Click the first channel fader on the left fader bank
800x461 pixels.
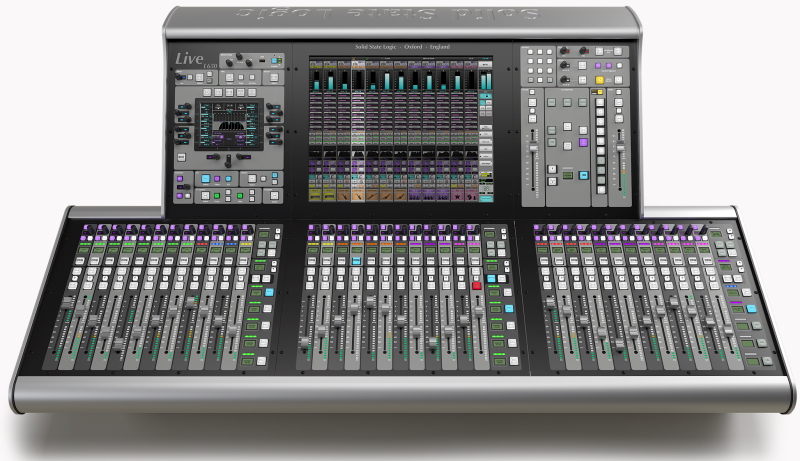tap(67, 303)
